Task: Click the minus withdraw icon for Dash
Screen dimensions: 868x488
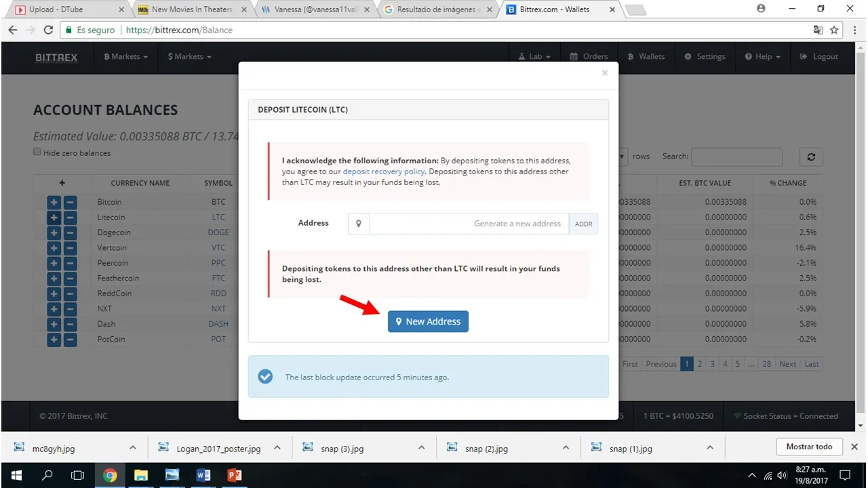Action: point(70,324)
